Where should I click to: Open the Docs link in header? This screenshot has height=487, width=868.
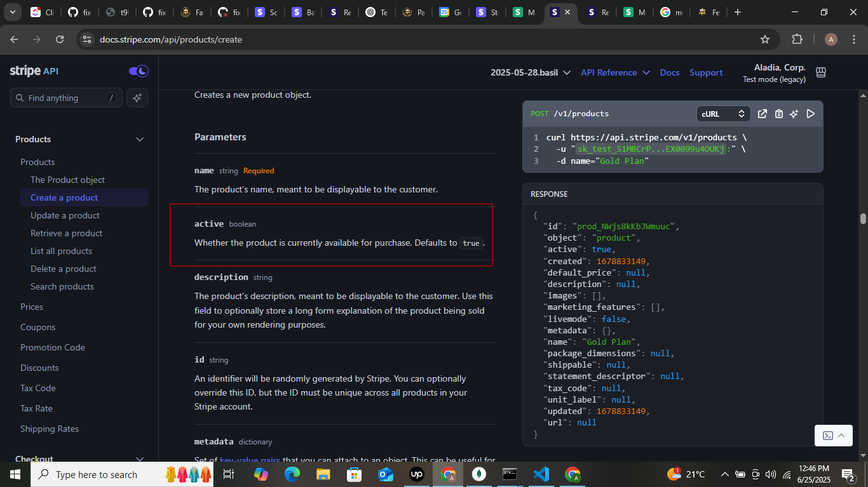670,72
